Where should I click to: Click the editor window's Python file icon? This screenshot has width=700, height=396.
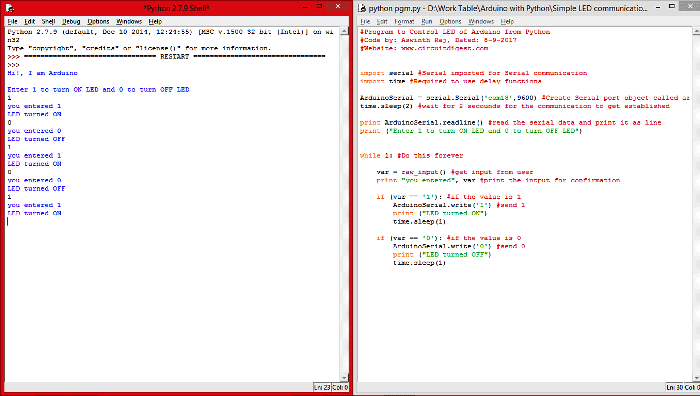point(362,8)
